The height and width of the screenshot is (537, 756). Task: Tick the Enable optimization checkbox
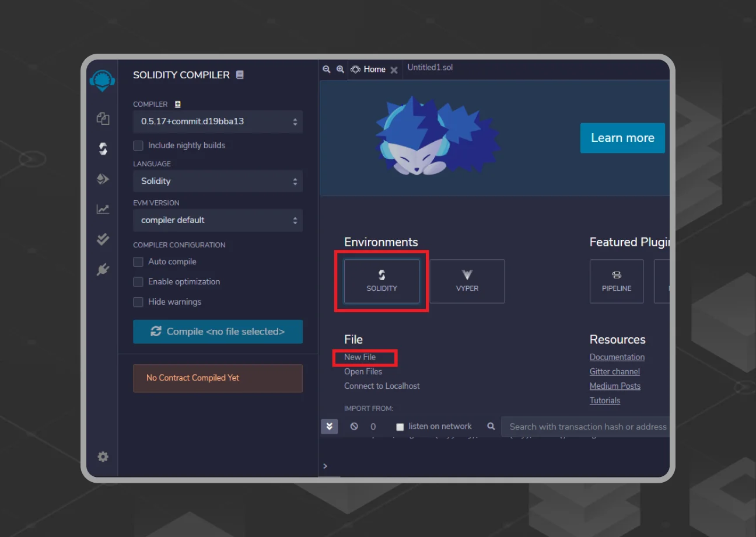pos(138,281)
